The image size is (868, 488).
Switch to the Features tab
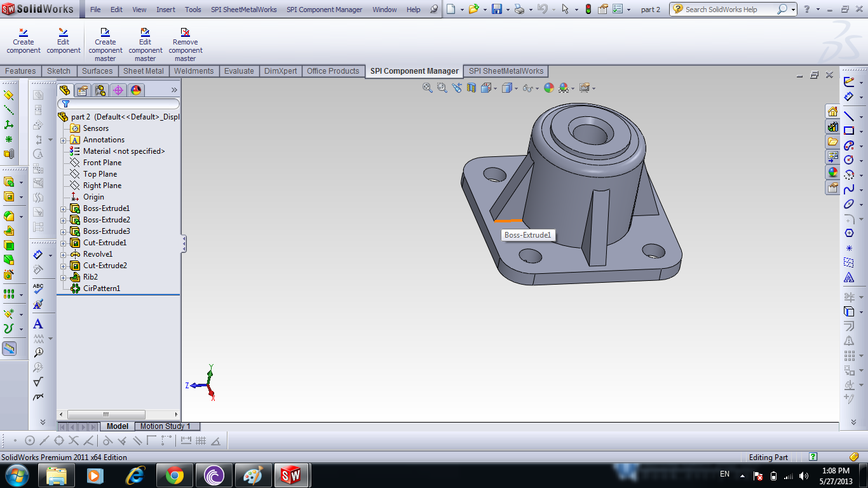tap(20, 71)
